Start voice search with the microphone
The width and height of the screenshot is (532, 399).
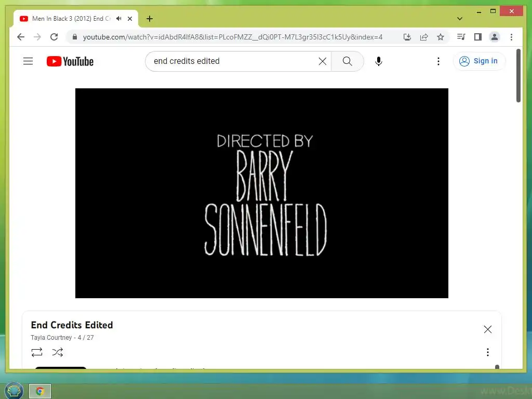tap(379, 61)
